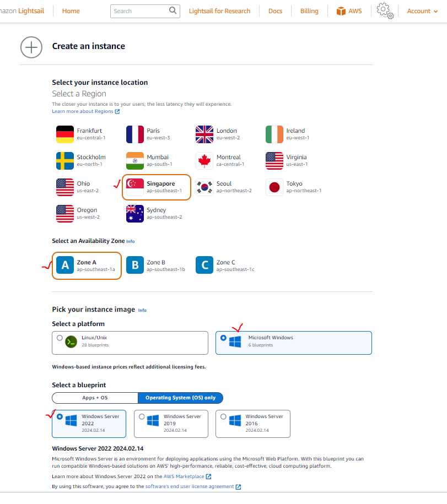
Task: Open Learn more about Regions link
Action: point(86,111)
